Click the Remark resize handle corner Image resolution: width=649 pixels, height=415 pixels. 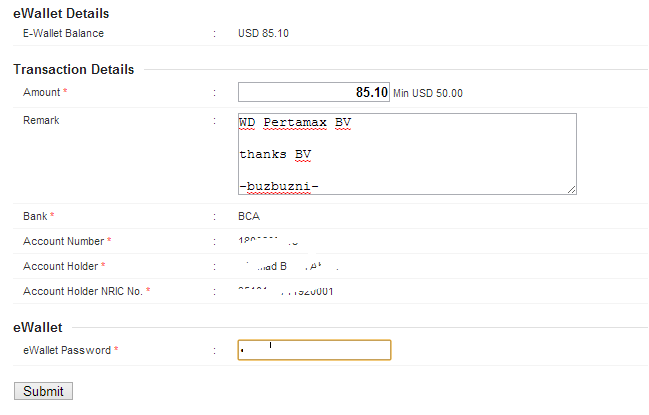click(572, 188)
